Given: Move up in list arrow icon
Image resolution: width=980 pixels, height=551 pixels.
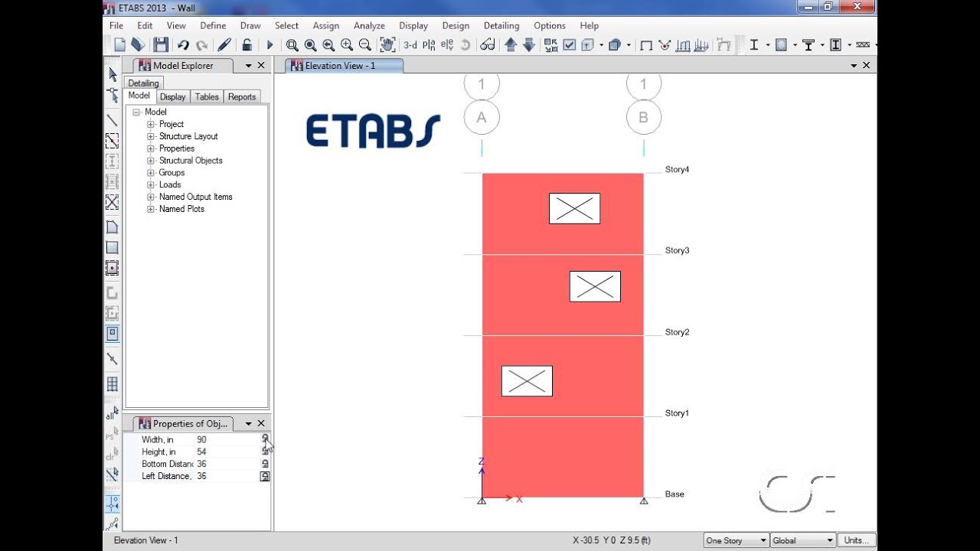Looking at the screenshot, I should tap(511, 45).
